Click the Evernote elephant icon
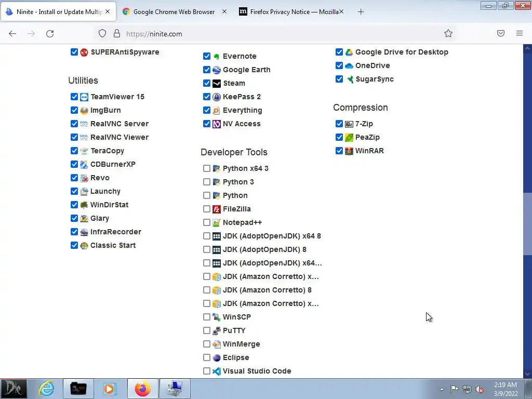Image resolution: width=532 pixels, height=399 pixels. (217, 56)
